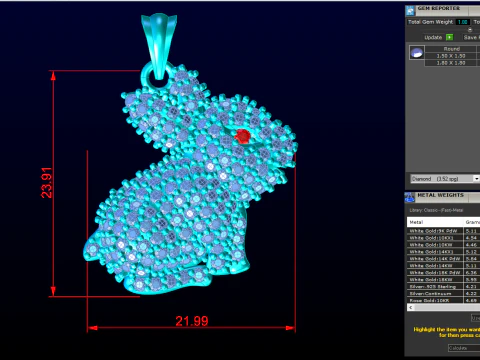Screen dimensions: 480x360
Task: Select the Silver .925 Sterling row
Action: [x=443, y=287]
